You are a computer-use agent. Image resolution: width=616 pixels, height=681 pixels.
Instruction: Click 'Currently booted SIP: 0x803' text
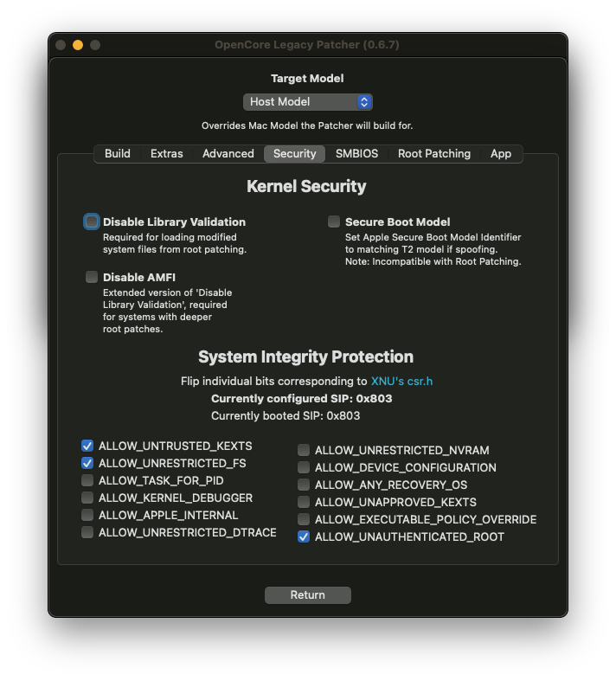286,416
